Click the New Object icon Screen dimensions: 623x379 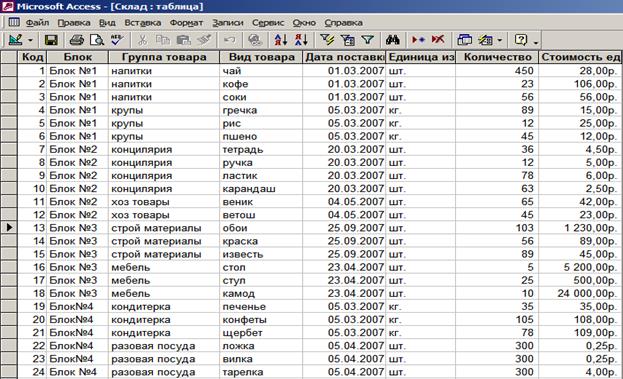(485, 40)
